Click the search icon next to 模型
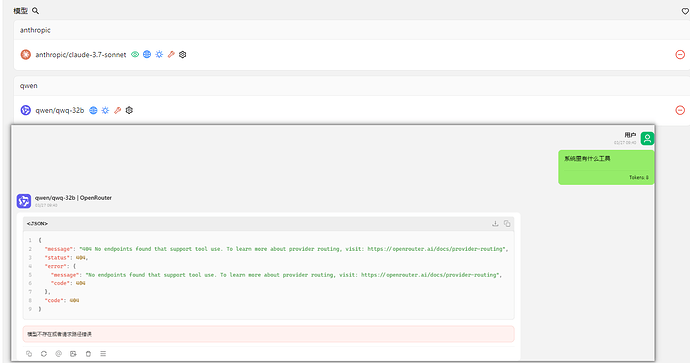 35,11
